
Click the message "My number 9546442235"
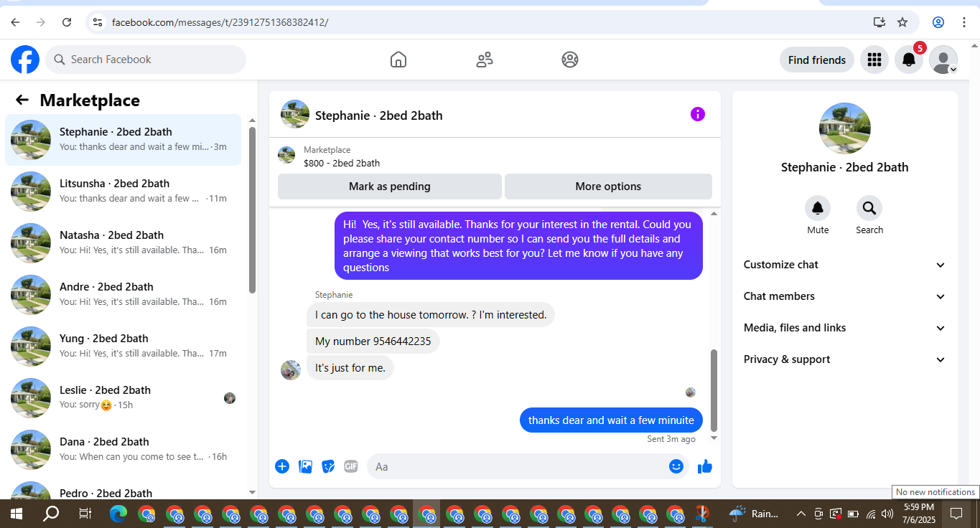(x=373, y=341)
